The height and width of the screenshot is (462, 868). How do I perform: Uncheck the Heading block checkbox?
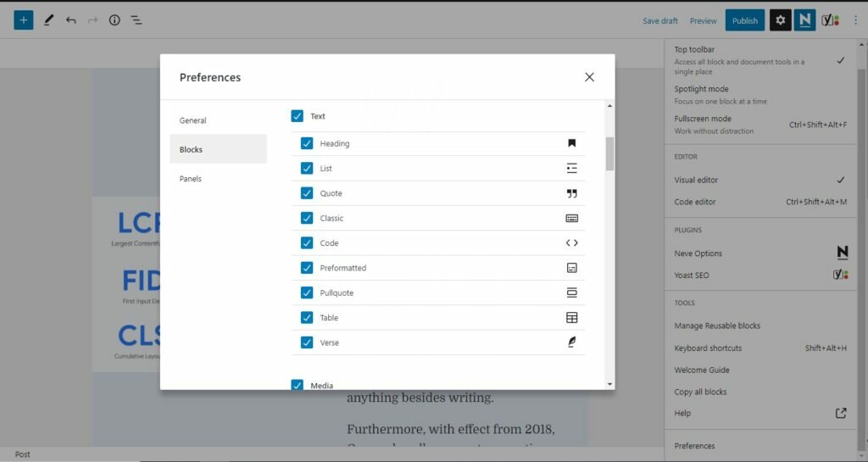[307, 143]
